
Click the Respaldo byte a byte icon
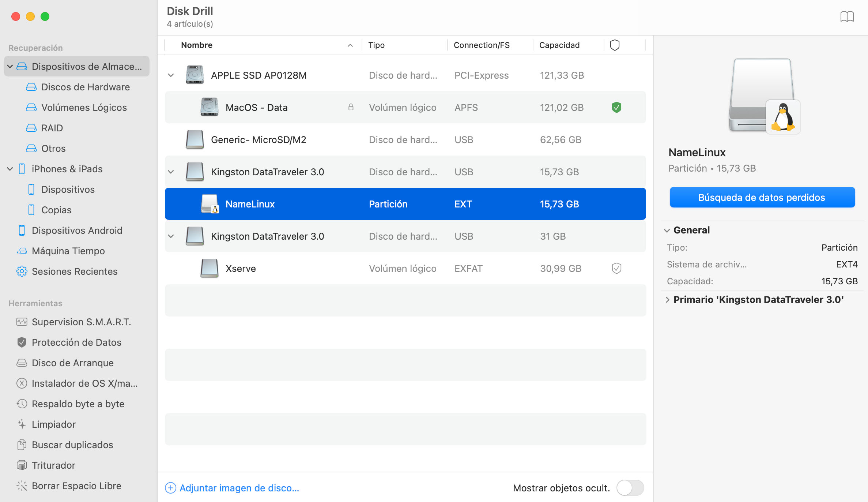(x=22, y=403)
